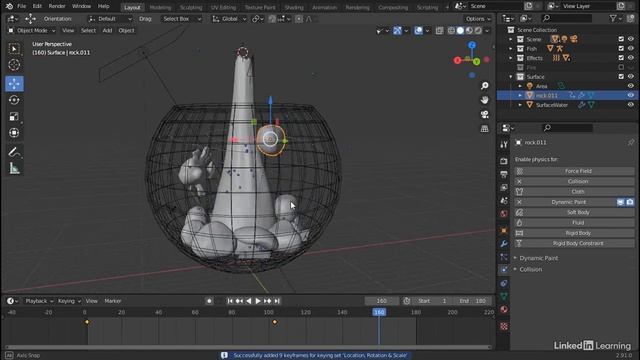Click the current frame 160 field
640x360 pixels.
(382, 301)
